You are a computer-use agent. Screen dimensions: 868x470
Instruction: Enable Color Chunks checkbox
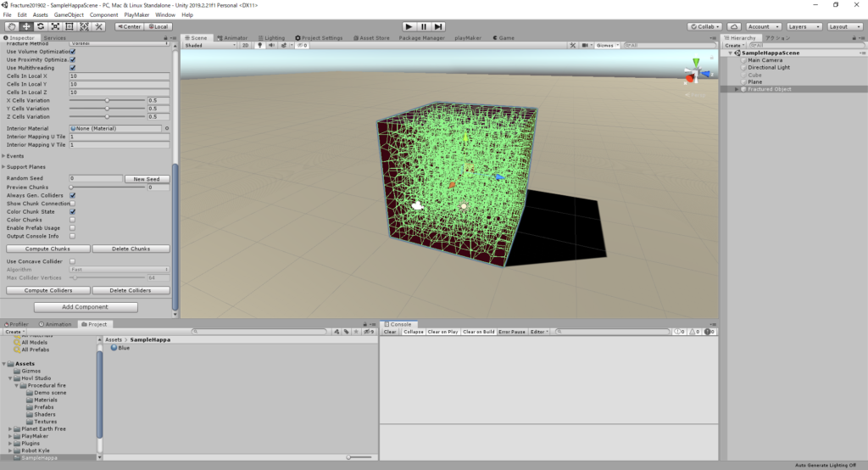tap(73, 220)
